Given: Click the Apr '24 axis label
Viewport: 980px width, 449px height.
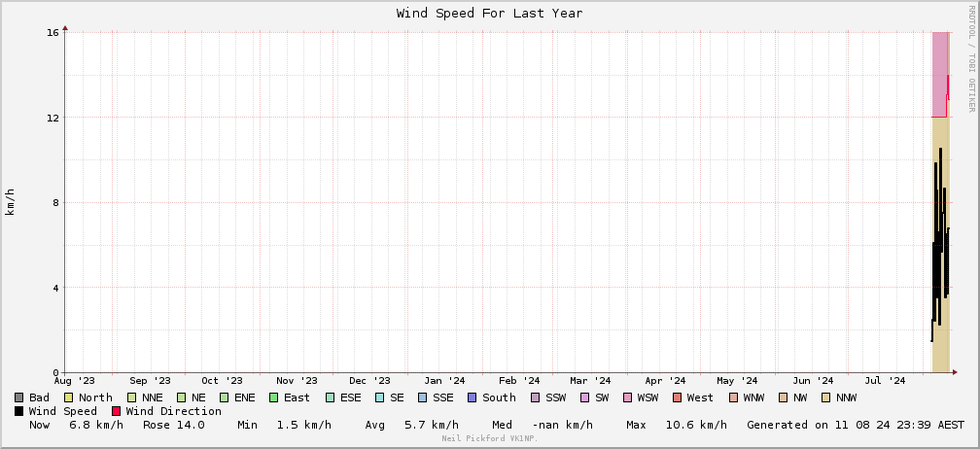Looking at the screenshot, I should pos(665,380).
